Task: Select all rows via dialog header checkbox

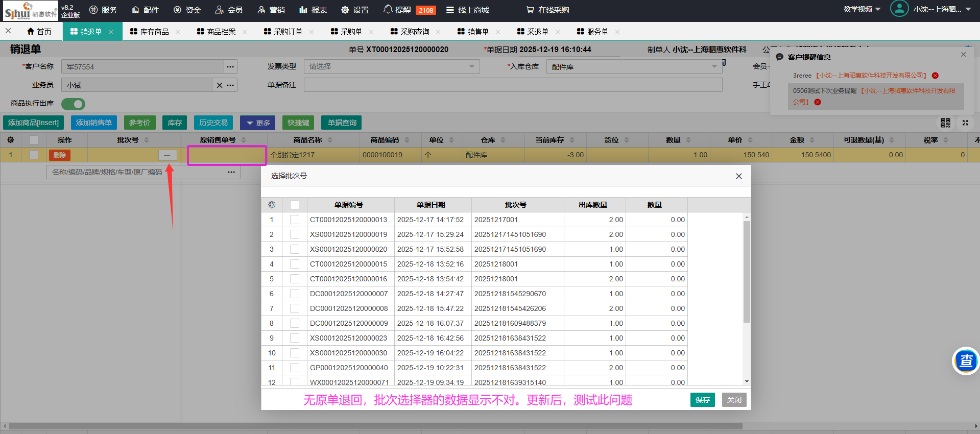Action: (295, 205)
